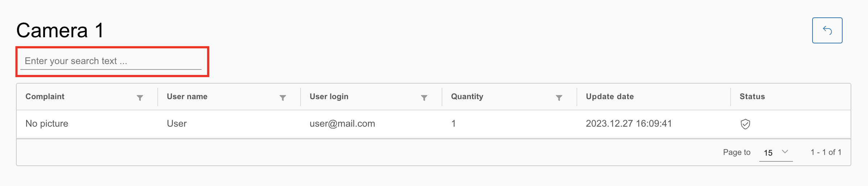Open the User login column filter
This screenshot has height=186, width=868.
click(x=424, y=97)
